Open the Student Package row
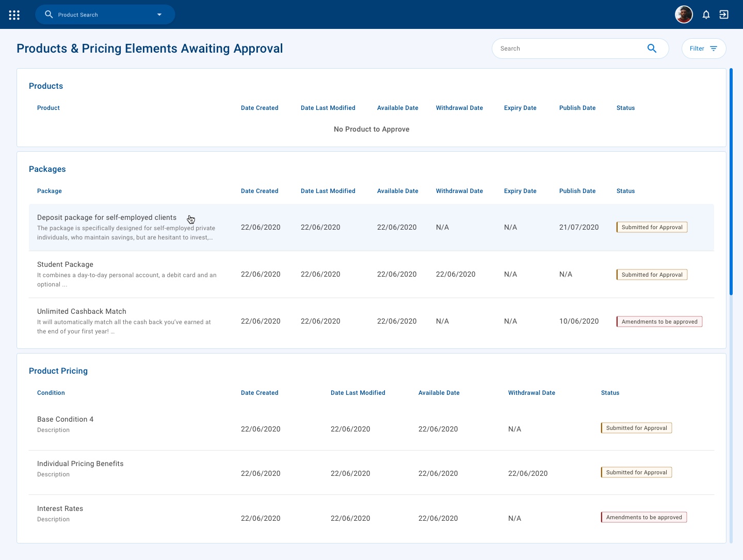This screenshot has height=560, width=743. coord(372,275)
